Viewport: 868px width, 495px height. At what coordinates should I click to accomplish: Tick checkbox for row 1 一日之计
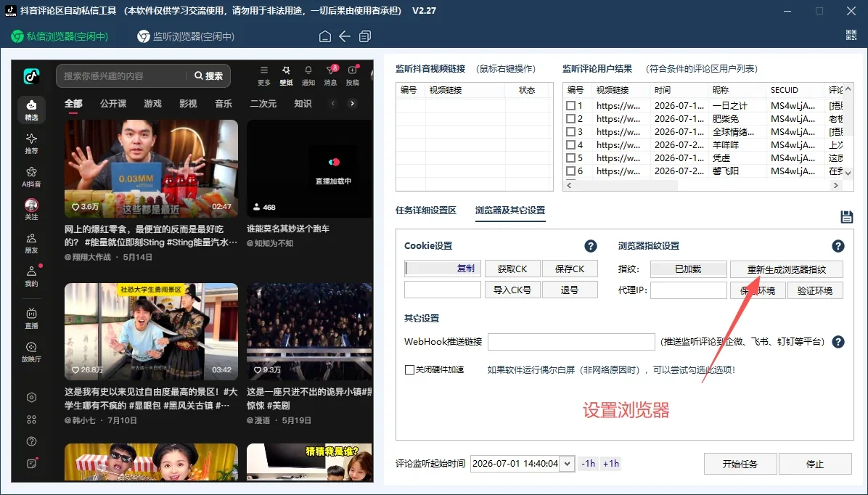(x=570, y=105)
